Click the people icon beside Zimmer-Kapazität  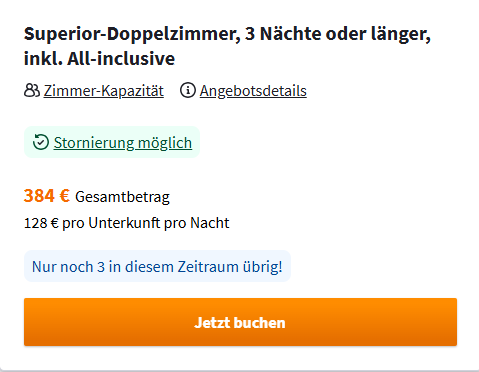coord(32,91)
